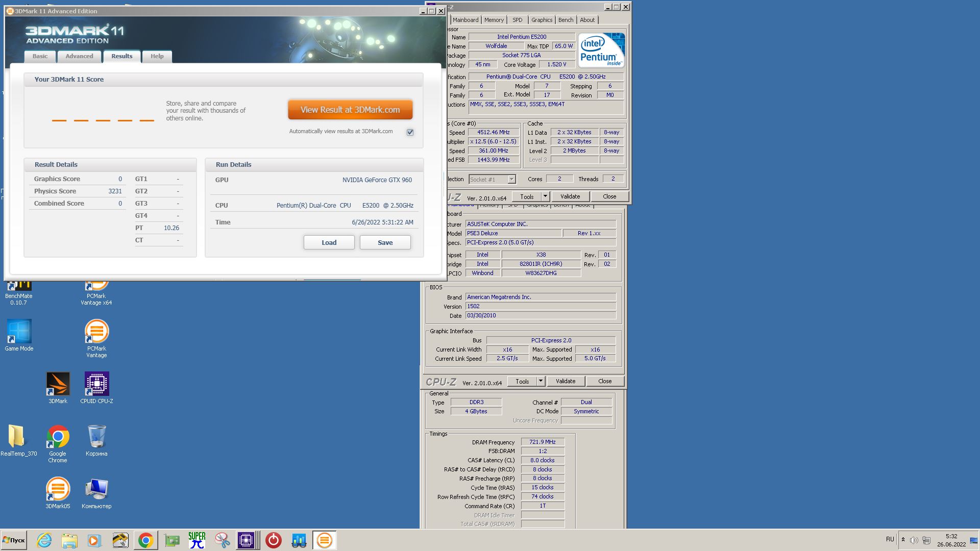The height and width of the screenshot is (551, 980).
Task: Click the red power button icon in taskbar
Action: click(x=274, y=540)
